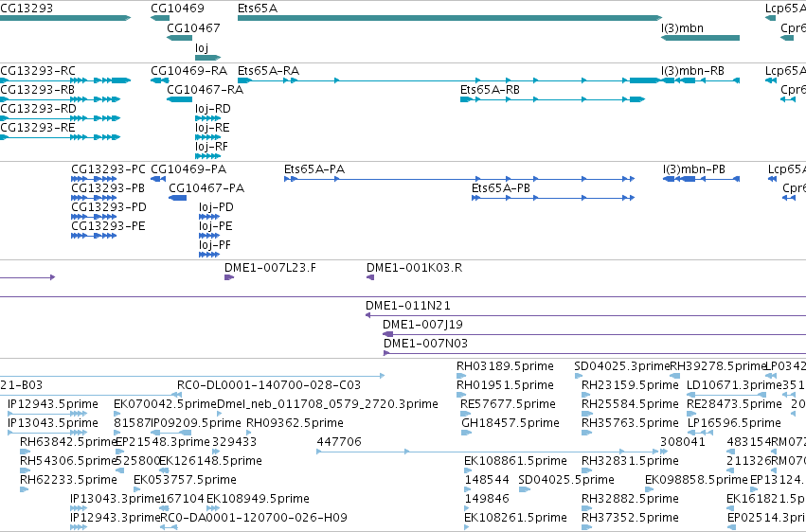Select EST RH62233.5prime
The width and height of the screenshot is (806, 532).
pyautogui.click(x=25, y=489)
